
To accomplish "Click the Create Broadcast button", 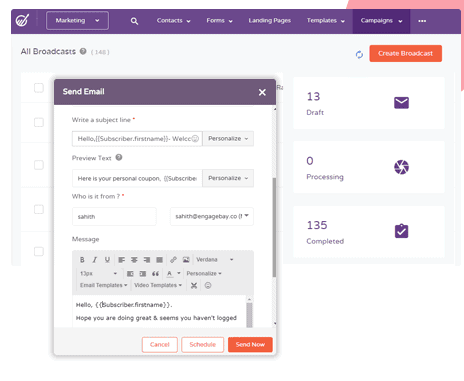I will click(406, 53).
